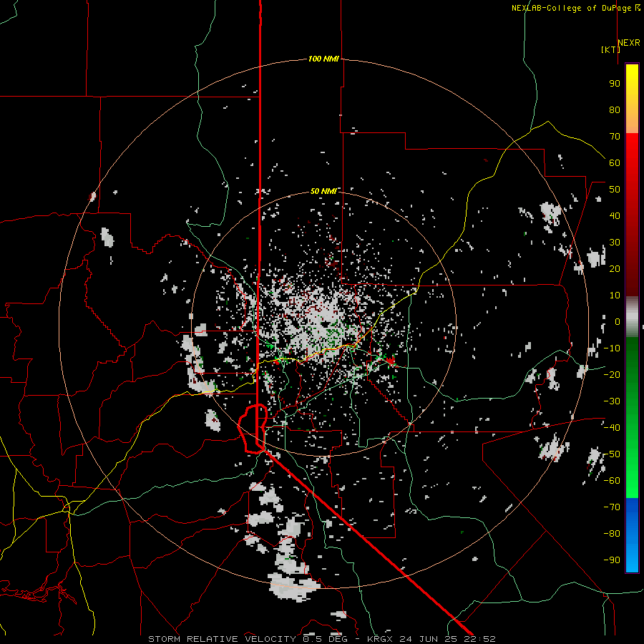The width and height of the screenshot is (644, 644).
Task: Click the 90 value on velocity scale
Action: pos(615,84)
